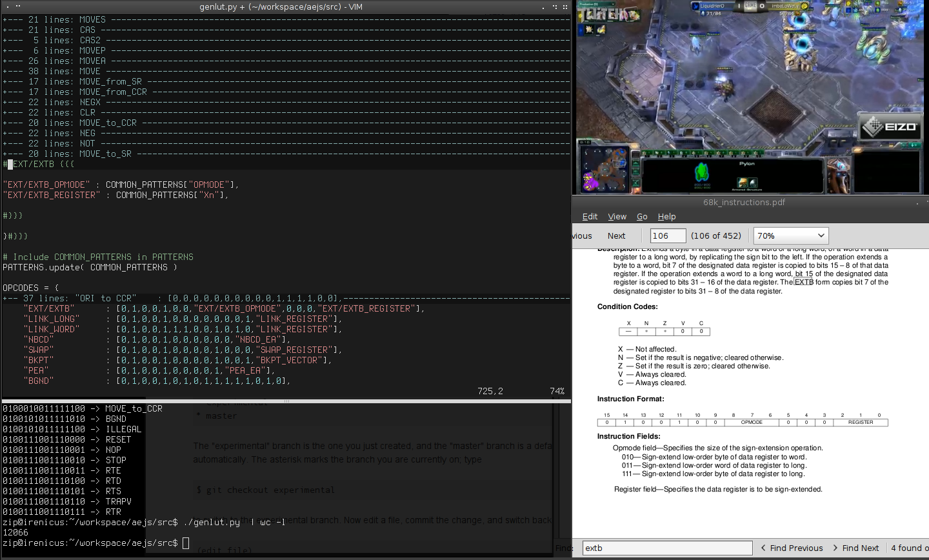Go to Next page in PDF toolbar

(616, 235)
